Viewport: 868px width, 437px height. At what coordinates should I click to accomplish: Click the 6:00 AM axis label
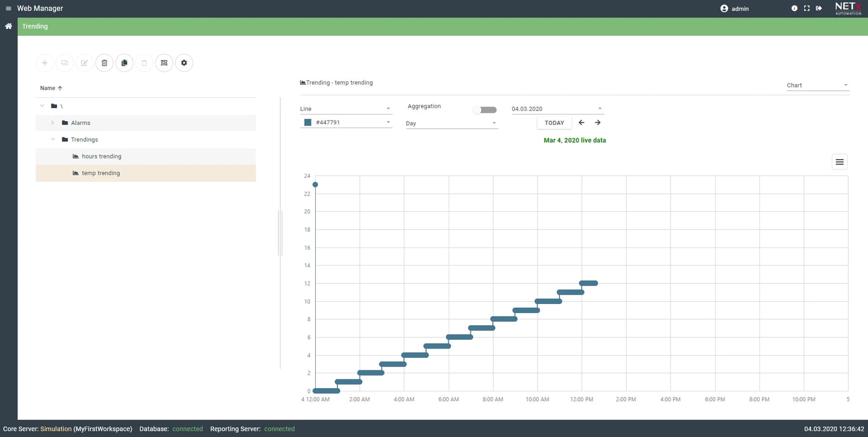tap(449, 399)
